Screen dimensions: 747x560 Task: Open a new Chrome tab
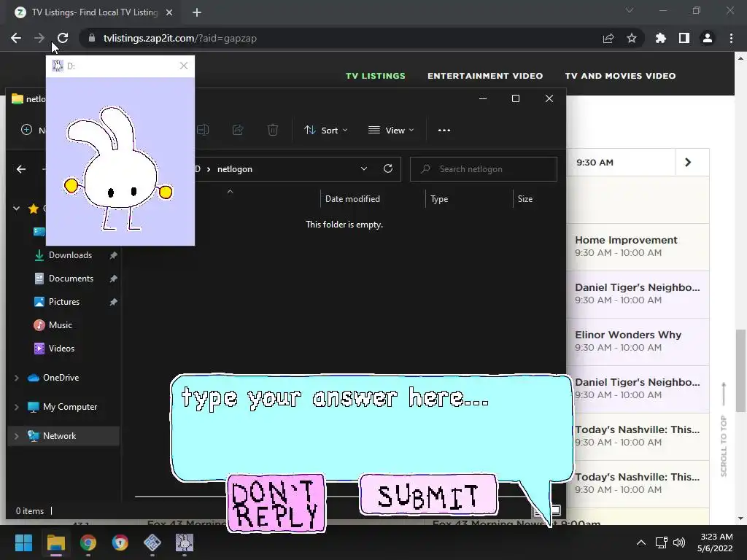point(197,12)
